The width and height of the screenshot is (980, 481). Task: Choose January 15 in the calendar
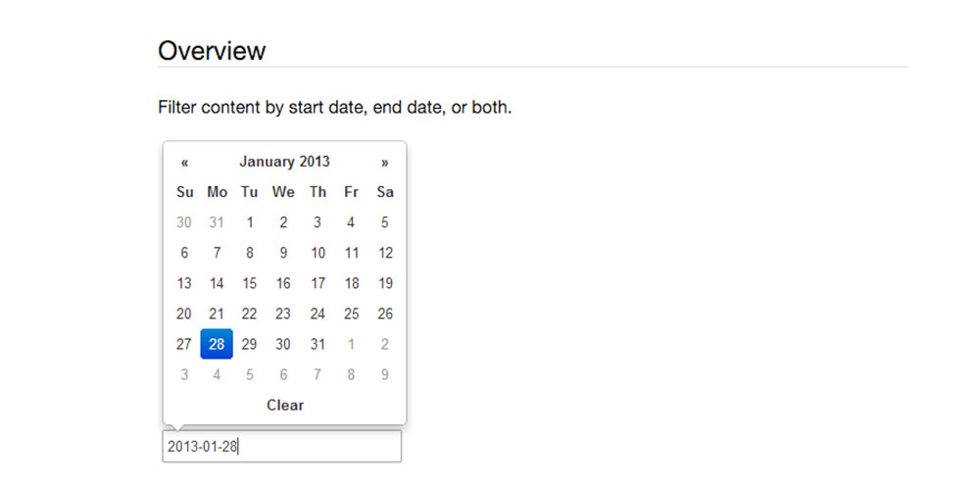[x=250, y=283]
